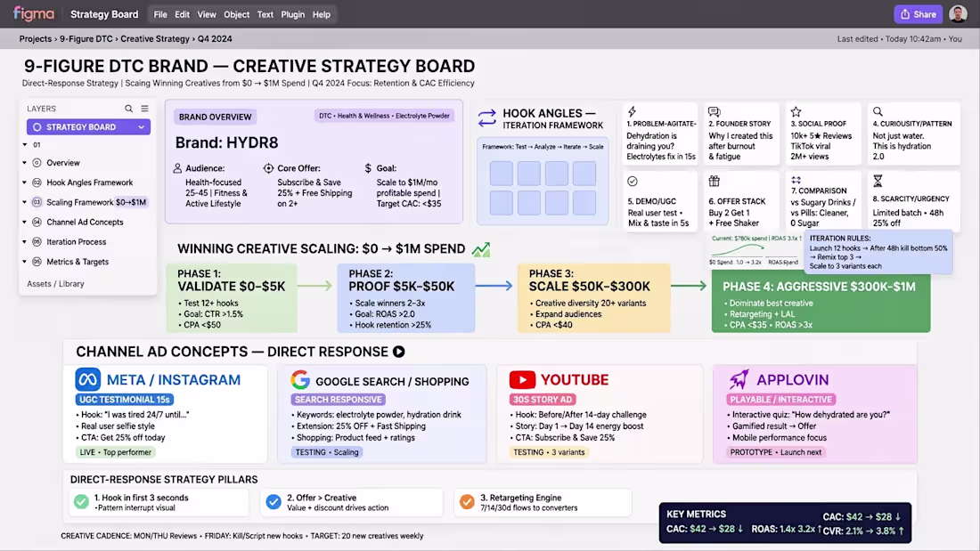Click the Strategy Board circle icon in layers
Viewport: 980px width, 551px height.
point(37,126)
